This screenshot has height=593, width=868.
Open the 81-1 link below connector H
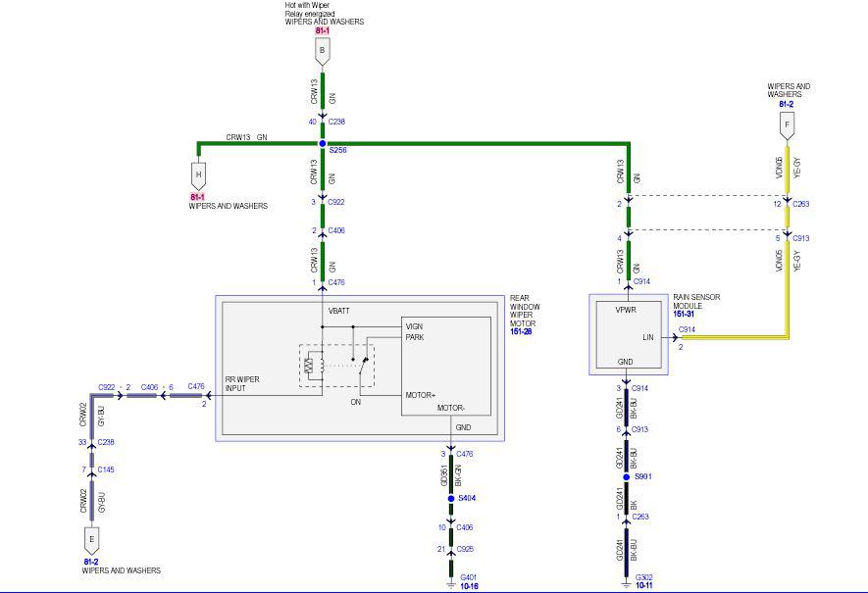(197, 197)
